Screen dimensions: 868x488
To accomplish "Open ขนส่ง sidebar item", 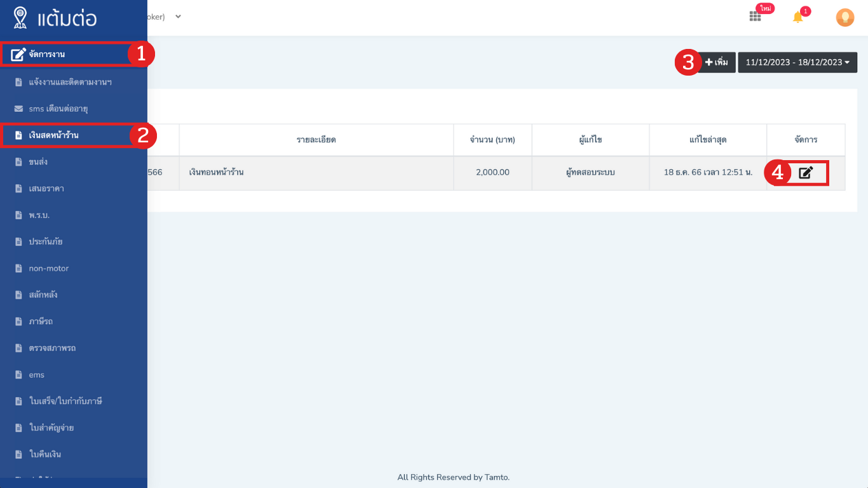I will point(74,162).
